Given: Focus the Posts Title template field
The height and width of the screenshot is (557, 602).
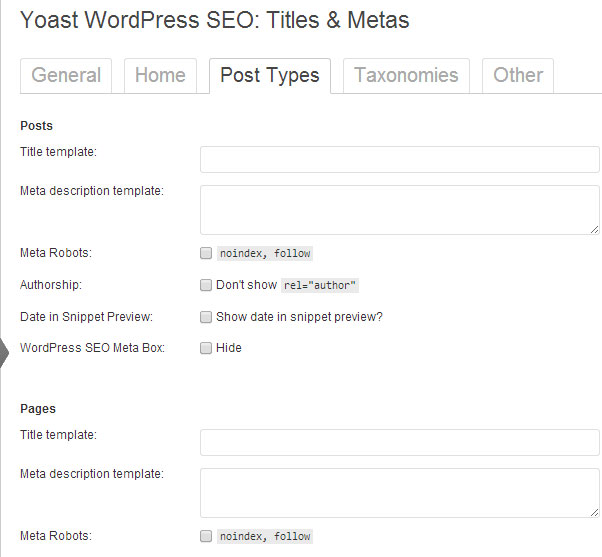Looking at the screenshot, I should tap(400, 159).
